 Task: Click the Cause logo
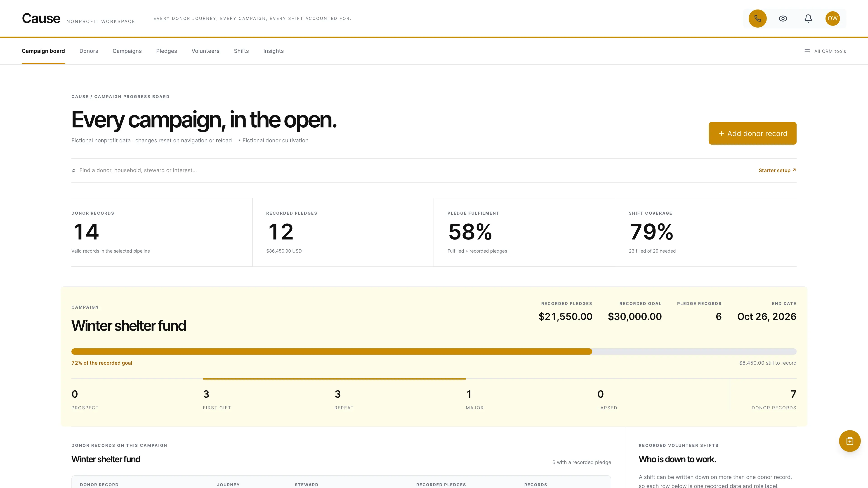[x=41, y=19]
